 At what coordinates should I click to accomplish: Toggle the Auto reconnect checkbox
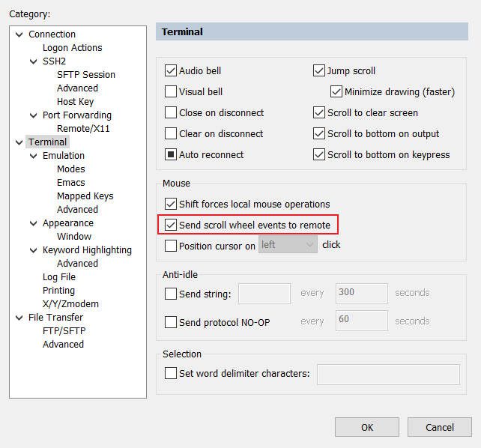[x=171, y=155]
